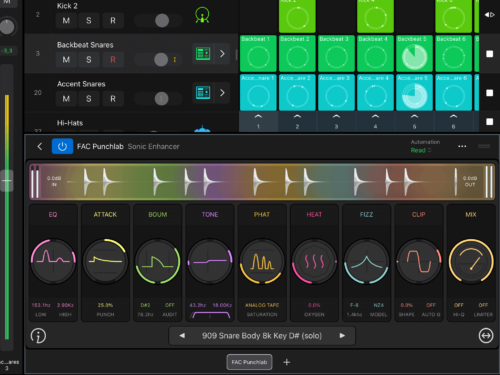Click the ATTACK 25.0% punch value
The height and width of the screenshot is (375, 500).
pos(105,305)
